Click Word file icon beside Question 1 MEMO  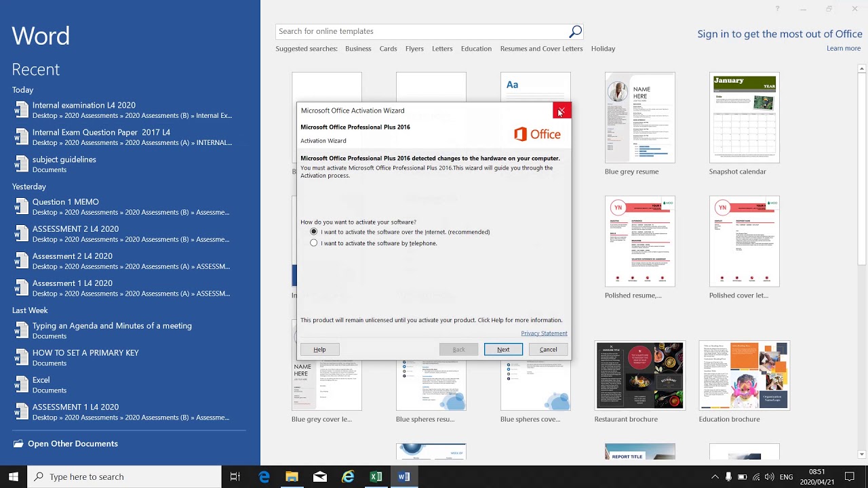coord(21,207)
